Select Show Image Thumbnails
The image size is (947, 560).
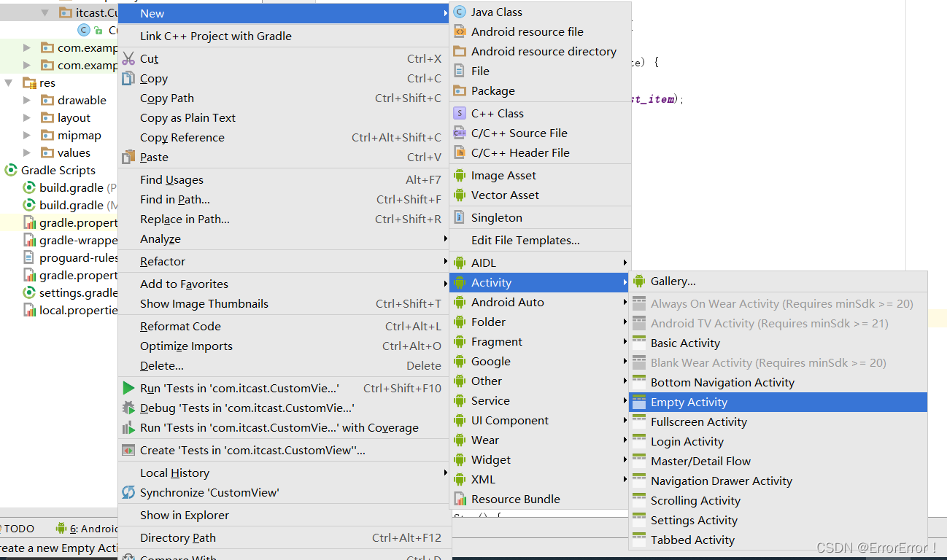(x=285, y=303)
